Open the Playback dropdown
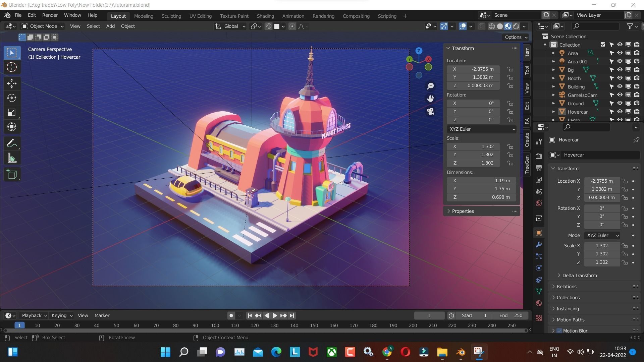The image size is (644, 362). [34, 316]
